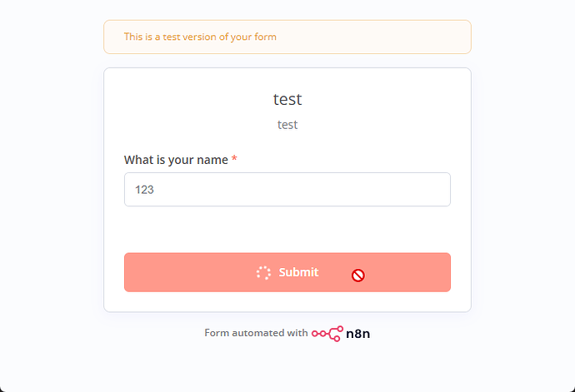The image size is (575, 392).
Task: Click the "Submit" text label
Action: (x=298, y=272)
